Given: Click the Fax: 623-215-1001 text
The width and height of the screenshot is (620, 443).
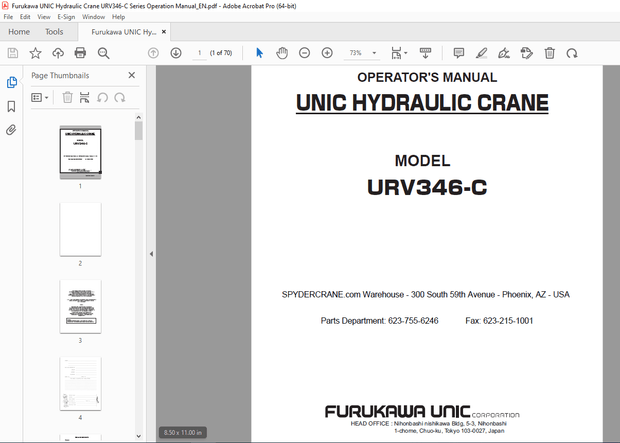Looking at the screenshot, I should click(x=499, y=321).
